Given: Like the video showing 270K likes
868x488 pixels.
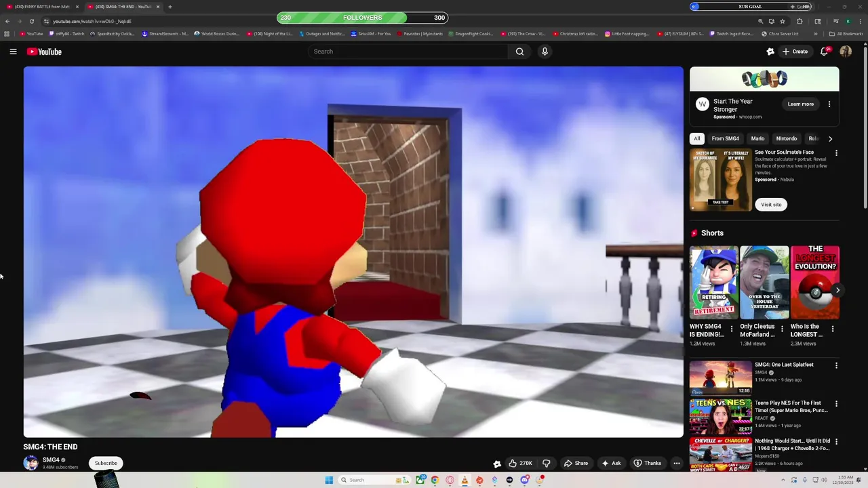Looking at the screenshot, I should pos(520,464).
